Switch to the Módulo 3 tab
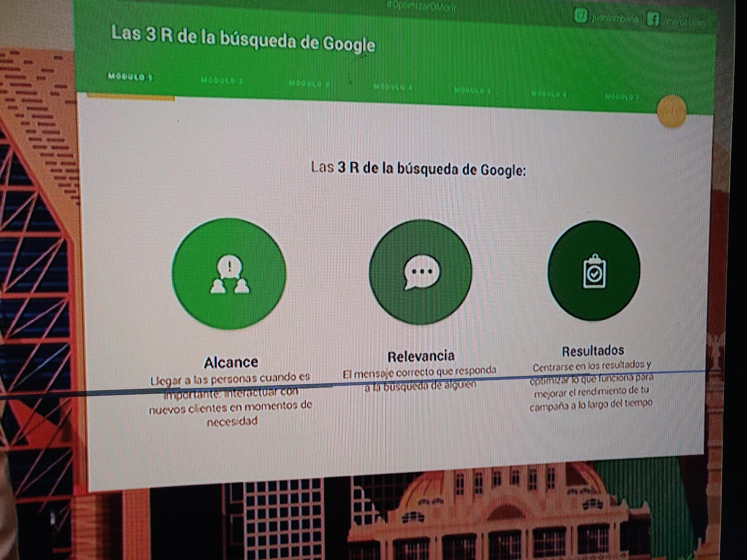This screenshot has height=560, width=747. [309, 84]
